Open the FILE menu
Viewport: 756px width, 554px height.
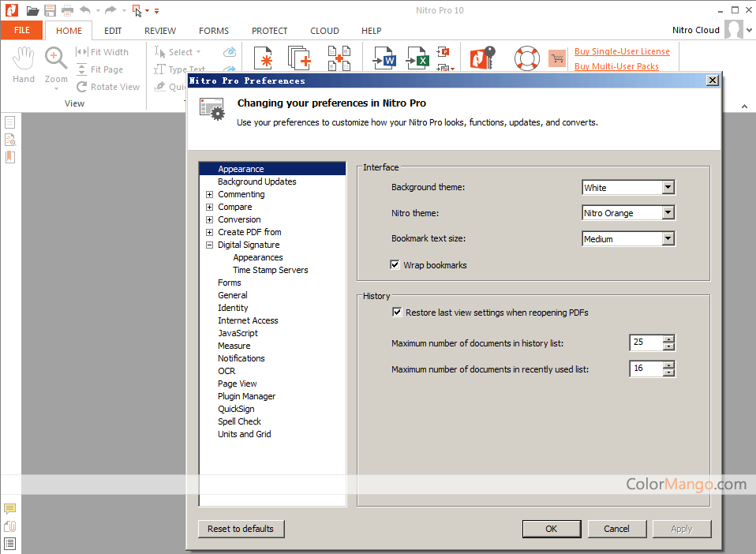(22, 31)
